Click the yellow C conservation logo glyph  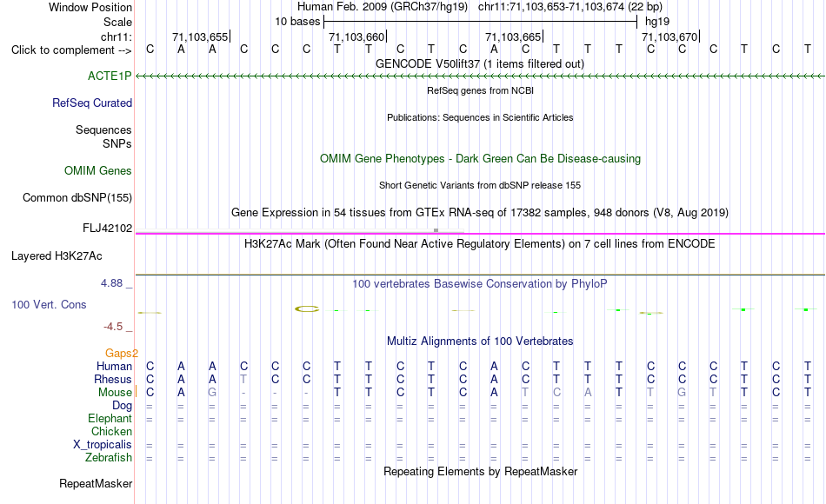coord(307,308)
